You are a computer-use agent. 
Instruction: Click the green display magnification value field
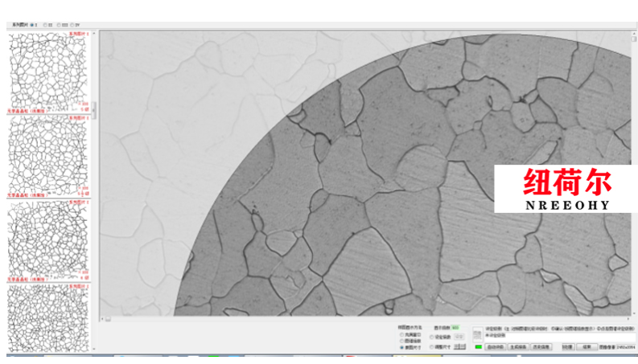point(455,327)
